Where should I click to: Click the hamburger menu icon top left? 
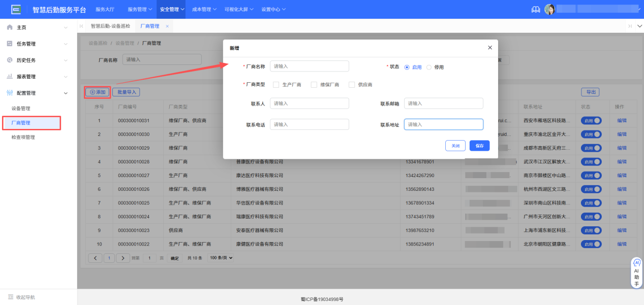coord(16,9)
